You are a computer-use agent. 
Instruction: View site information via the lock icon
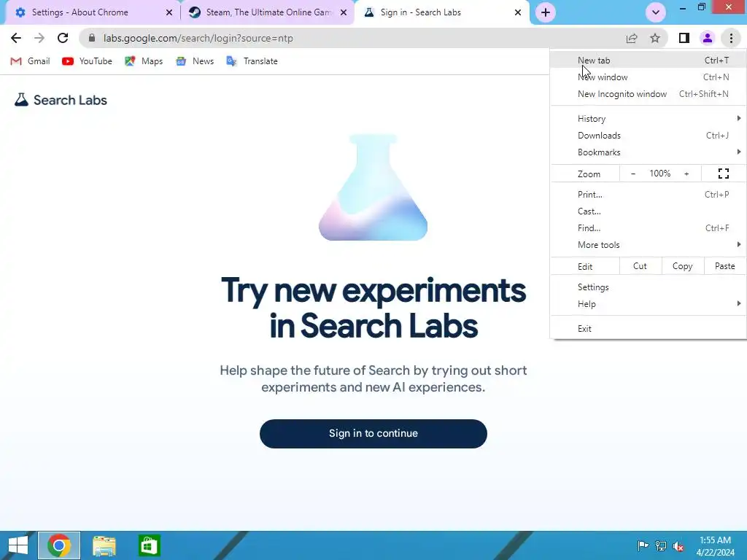92,38
